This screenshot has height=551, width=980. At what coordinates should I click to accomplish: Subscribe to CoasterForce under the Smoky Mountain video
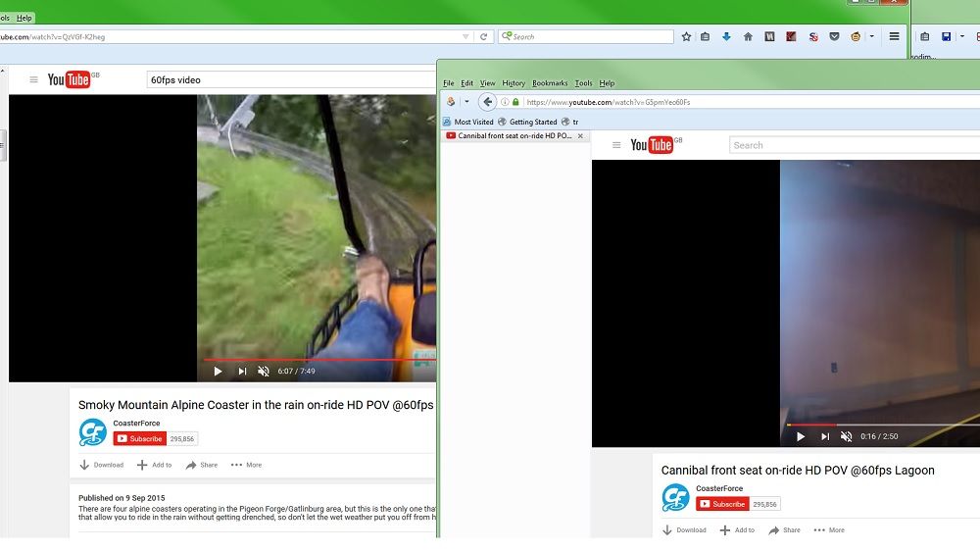tap(140, 439)
